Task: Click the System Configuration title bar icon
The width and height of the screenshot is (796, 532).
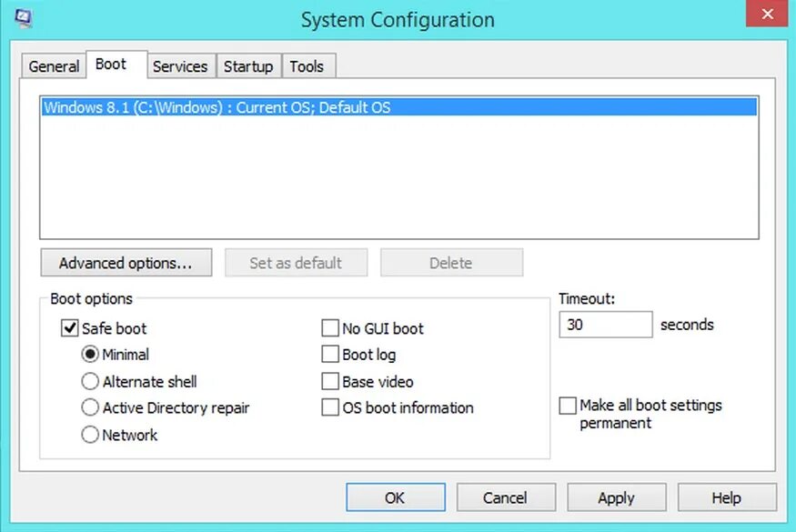Action: [x=24, y=18]
